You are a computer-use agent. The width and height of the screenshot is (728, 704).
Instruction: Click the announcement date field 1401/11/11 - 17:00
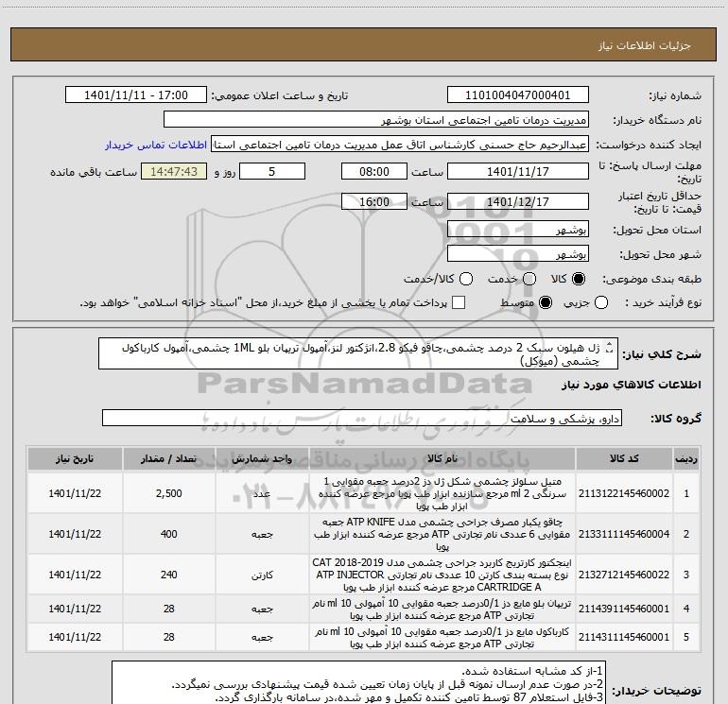coord(136,95)
